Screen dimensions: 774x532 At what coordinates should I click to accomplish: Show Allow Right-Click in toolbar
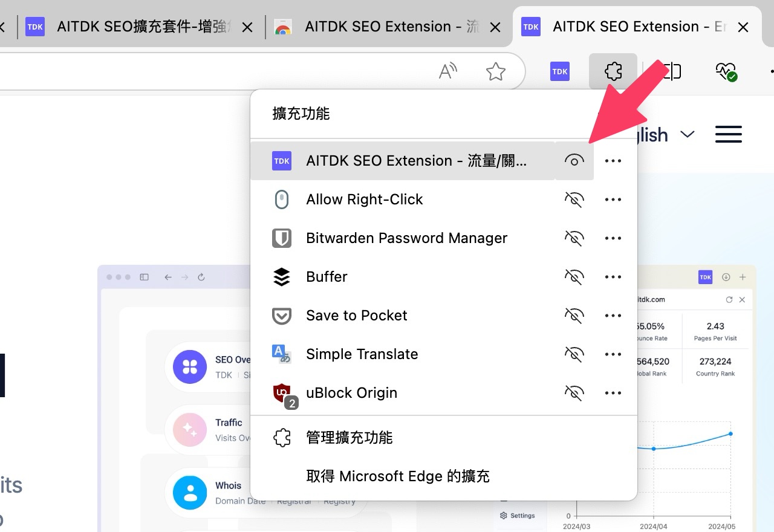(x=574, y=199)
